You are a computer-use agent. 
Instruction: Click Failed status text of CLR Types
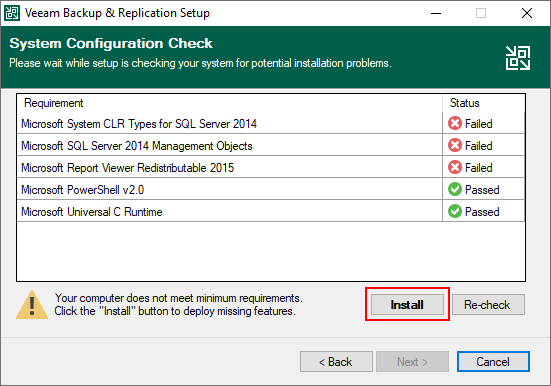(x=479, y=124)
